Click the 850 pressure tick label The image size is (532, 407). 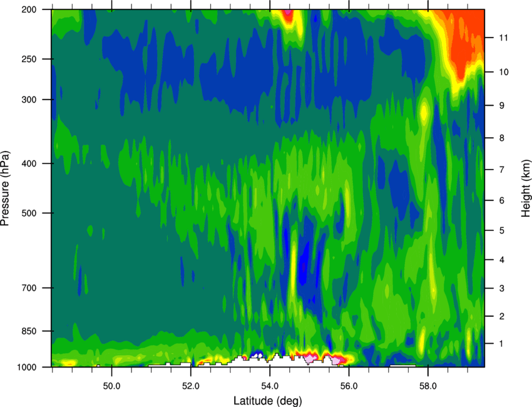[x=29, y=331]
